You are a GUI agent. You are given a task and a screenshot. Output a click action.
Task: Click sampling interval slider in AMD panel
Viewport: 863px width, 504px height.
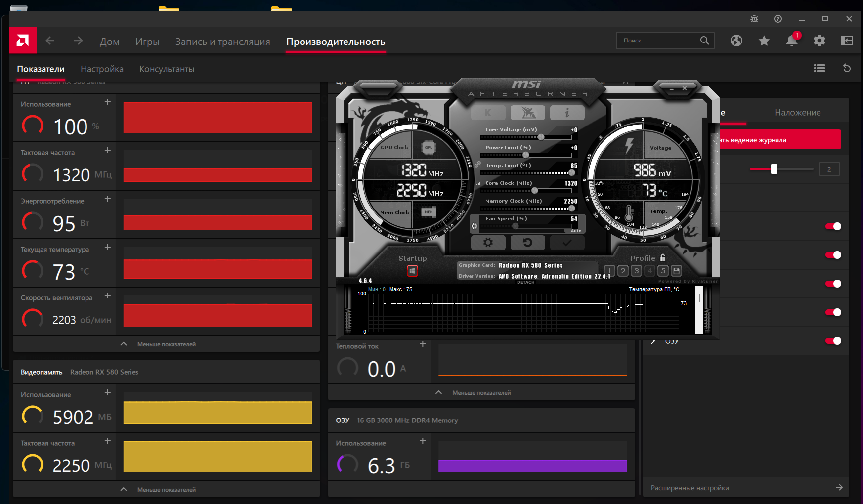click(781, 169)
